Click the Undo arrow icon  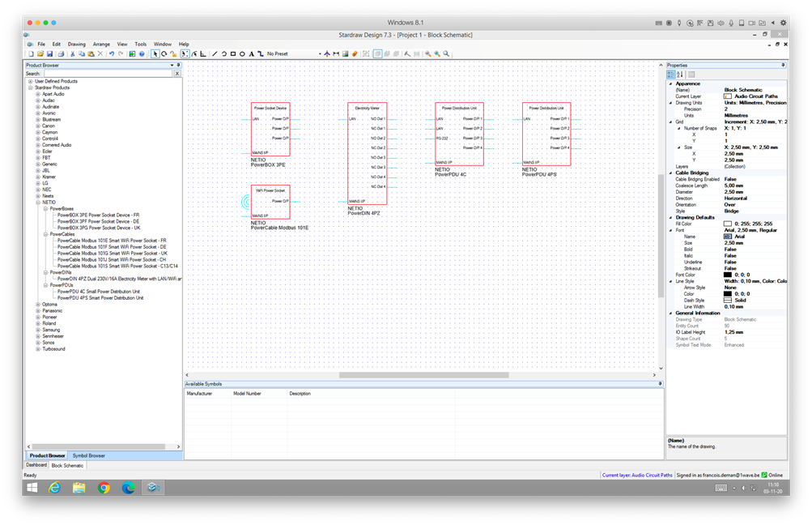coord(112,54)
